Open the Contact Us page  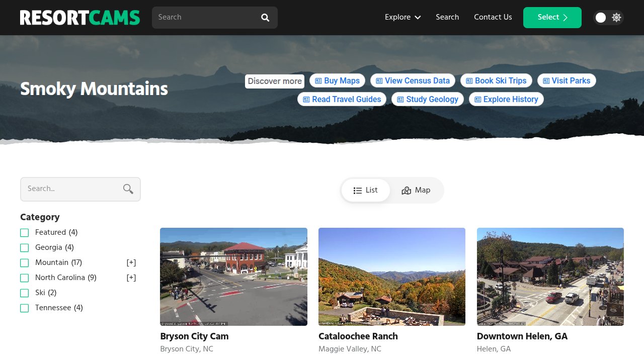493,17
